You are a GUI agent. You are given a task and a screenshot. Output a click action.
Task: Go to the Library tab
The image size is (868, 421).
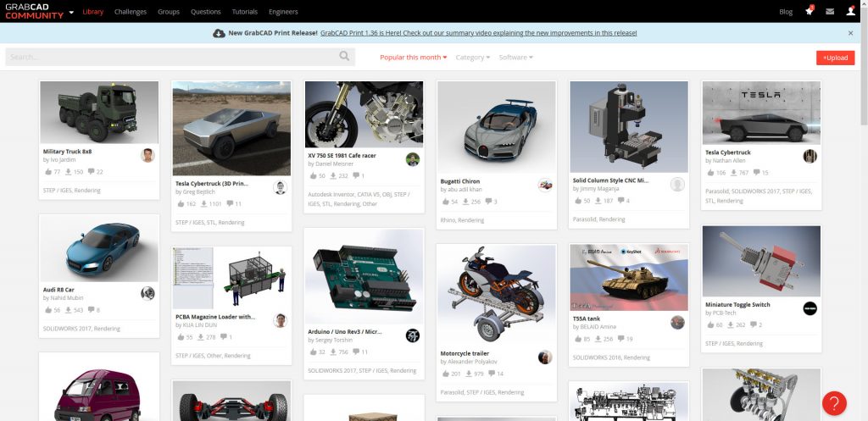[x=93, y=12]
